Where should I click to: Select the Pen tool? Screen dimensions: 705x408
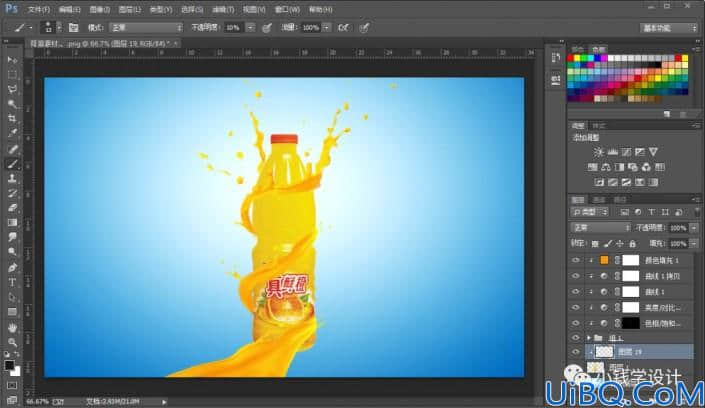[12, 268]
